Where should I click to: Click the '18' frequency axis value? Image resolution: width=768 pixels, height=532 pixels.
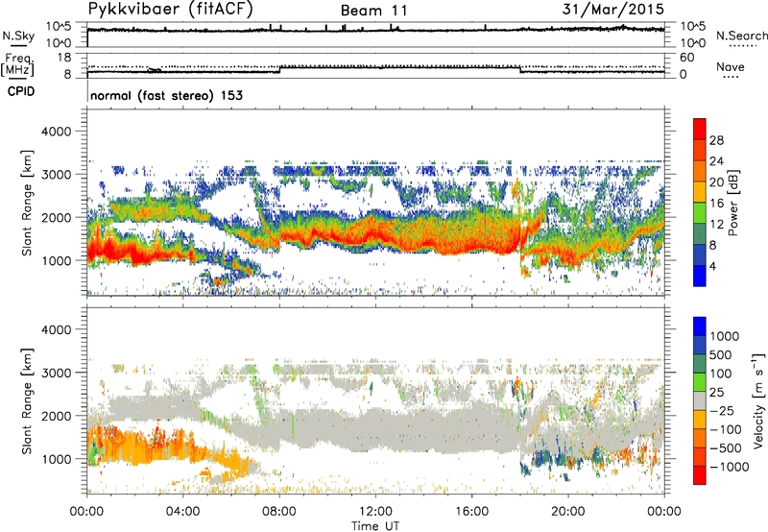63,58
